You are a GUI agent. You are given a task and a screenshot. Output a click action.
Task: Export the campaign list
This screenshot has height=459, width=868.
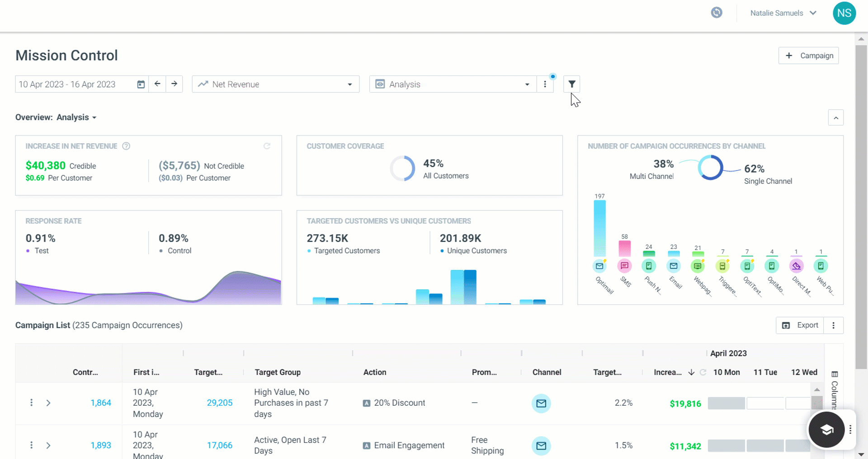tap(800, 325)
